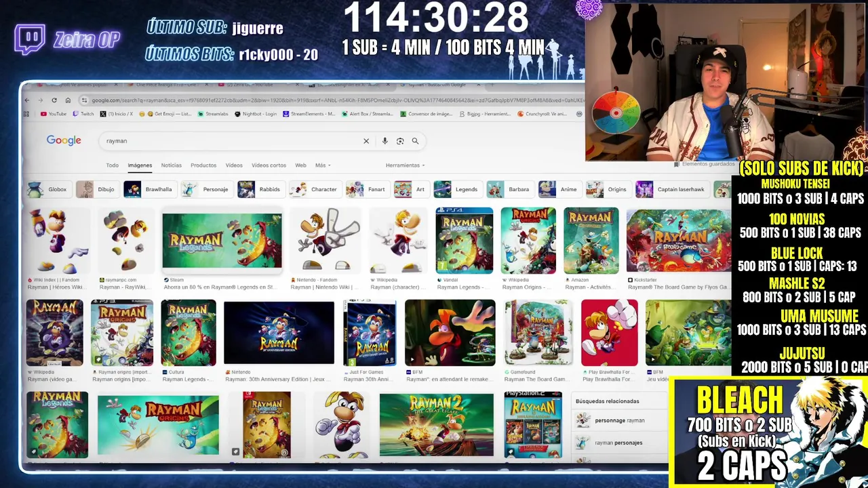Go back using the browser back arrow
This screenshot has width=868, height=488.
(26, 100)
